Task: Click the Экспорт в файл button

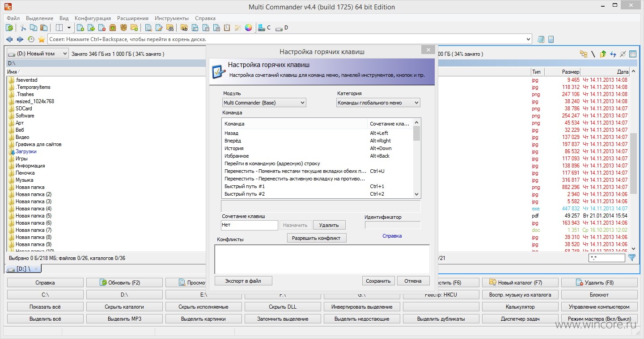Action: click(x=243, y=281)
